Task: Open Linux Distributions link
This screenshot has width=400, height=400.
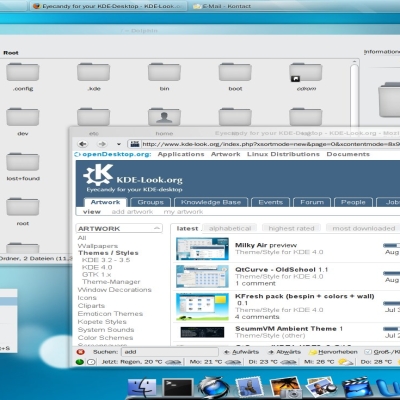Action: click(x=283, y=154)
